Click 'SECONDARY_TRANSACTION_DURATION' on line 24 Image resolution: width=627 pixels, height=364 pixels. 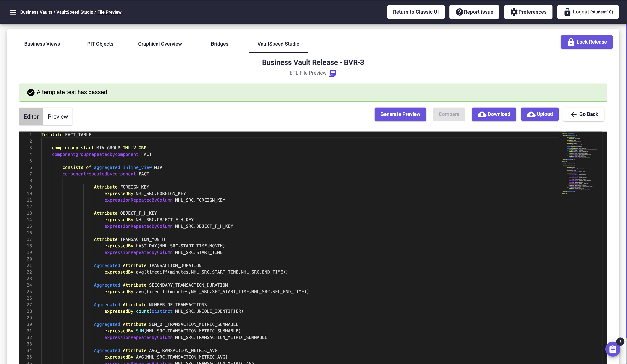[188, 285]
